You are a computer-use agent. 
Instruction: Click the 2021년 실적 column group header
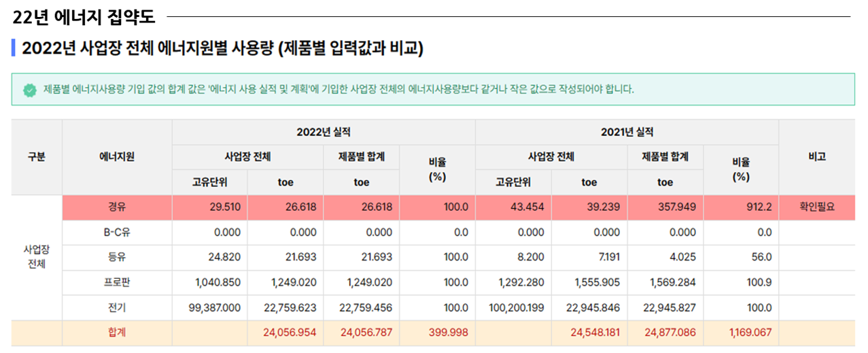point(626,132)
